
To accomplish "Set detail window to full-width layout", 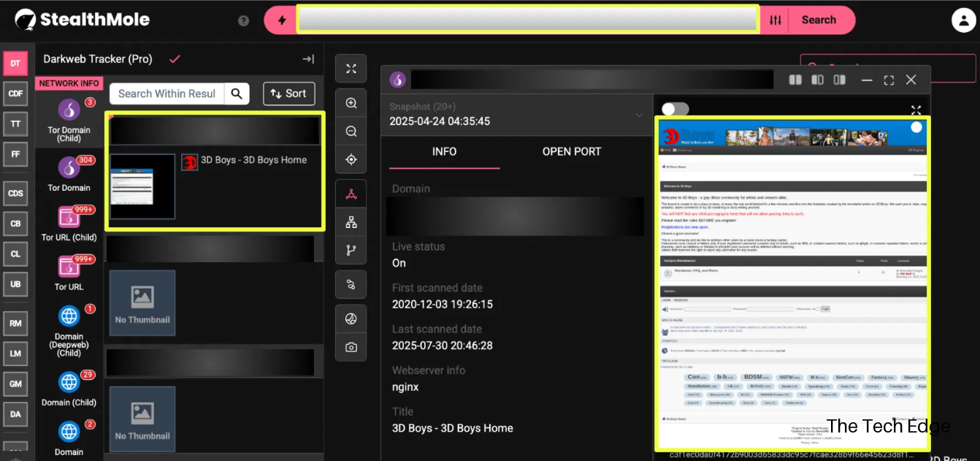I will click(x=796, y=80).
